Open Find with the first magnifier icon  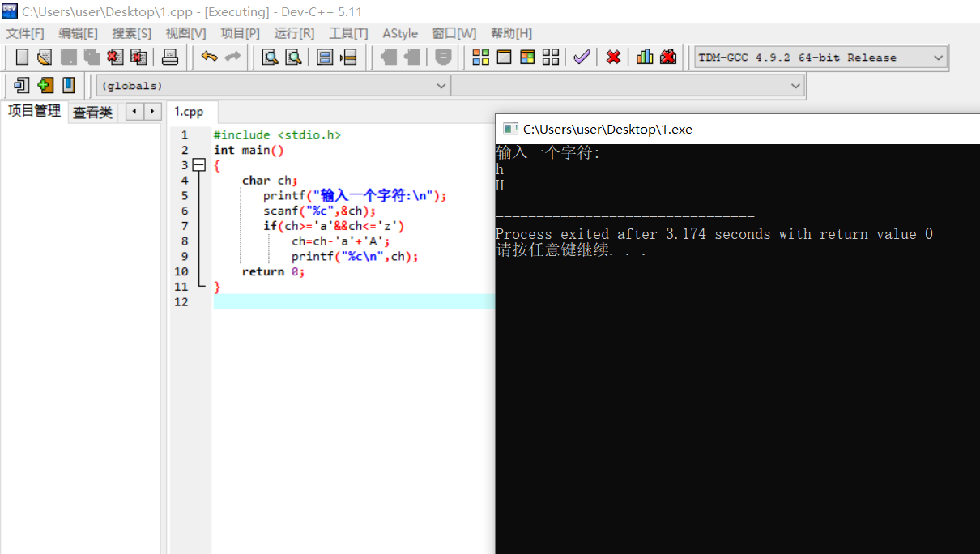coord(270,58)
